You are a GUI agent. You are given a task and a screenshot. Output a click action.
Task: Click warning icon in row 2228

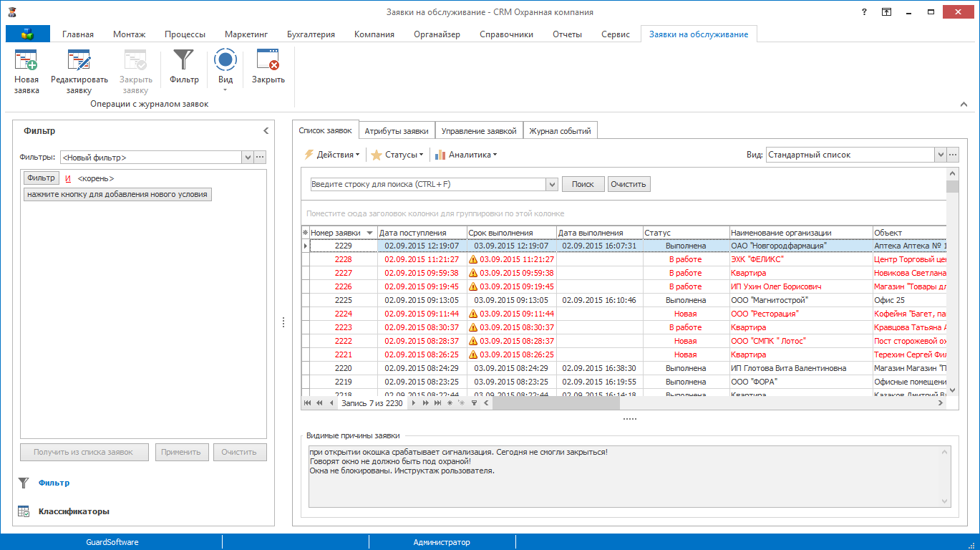click(472, 259)
